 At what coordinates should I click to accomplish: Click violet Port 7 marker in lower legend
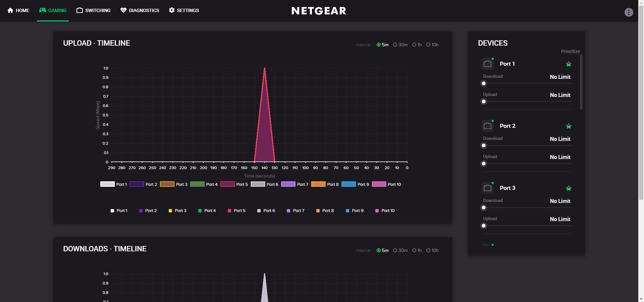288,211
